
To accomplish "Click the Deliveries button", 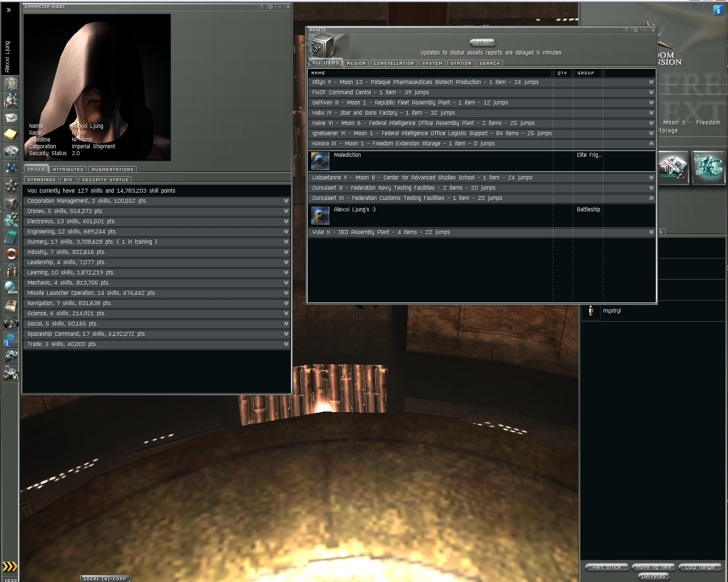I will point(653,576).
